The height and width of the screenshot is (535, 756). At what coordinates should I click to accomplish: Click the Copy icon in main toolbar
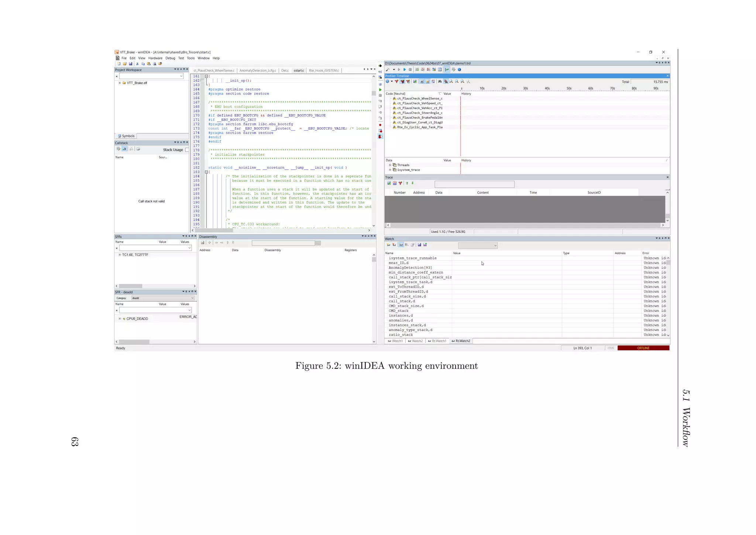(x=143, y=64)
